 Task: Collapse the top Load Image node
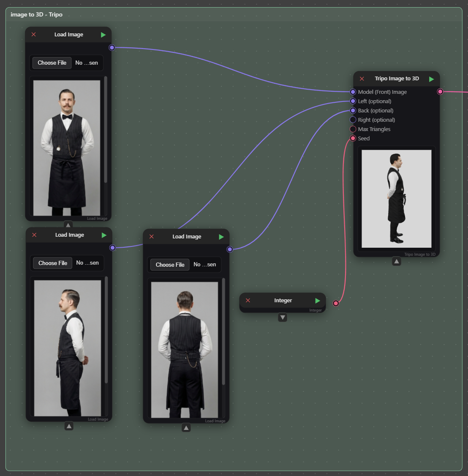68,225
